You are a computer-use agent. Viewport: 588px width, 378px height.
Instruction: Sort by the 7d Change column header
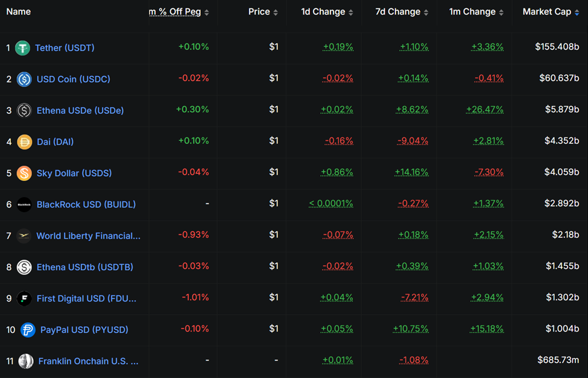tap(400, 11)
